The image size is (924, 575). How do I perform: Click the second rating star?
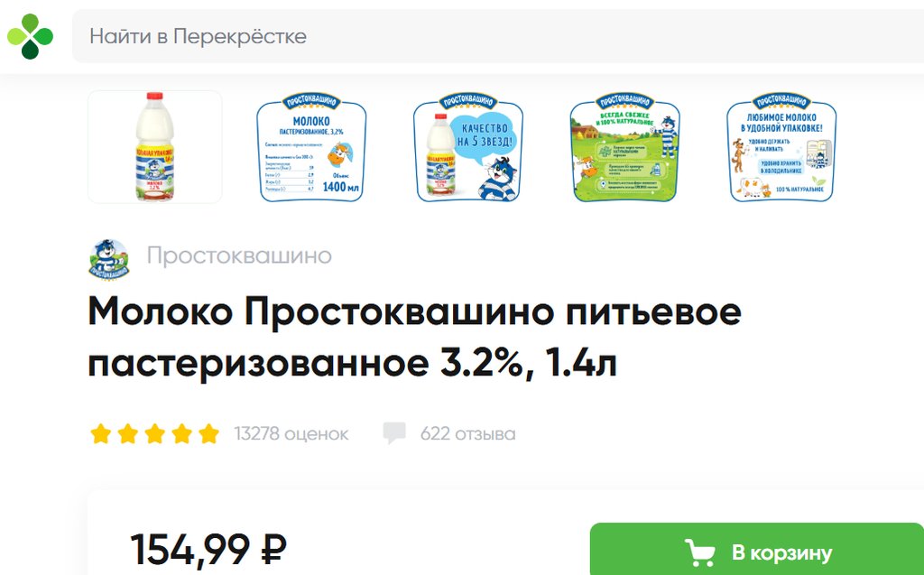[128, 434]
